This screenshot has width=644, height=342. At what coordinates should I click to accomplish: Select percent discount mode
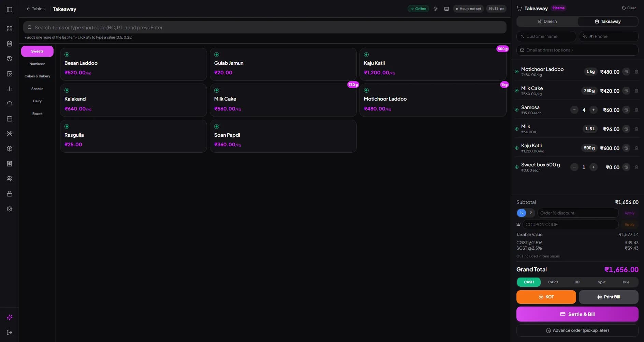coord(522,213)
